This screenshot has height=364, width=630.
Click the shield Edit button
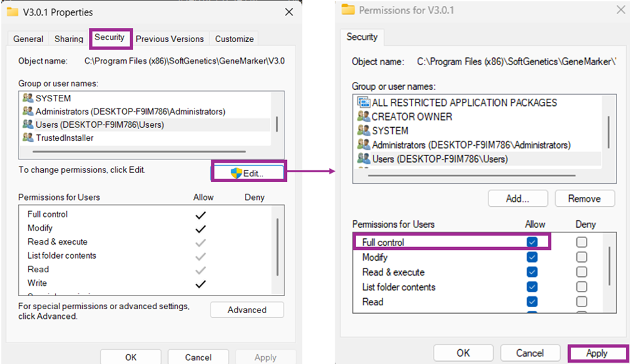point(248,172)
